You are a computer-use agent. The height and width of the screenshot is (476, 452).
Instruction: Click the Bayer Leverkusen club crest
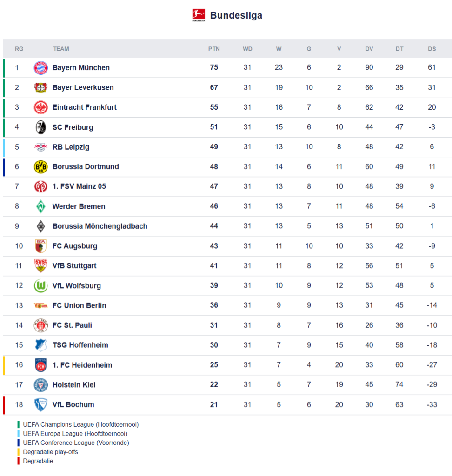tap(41, 87)
